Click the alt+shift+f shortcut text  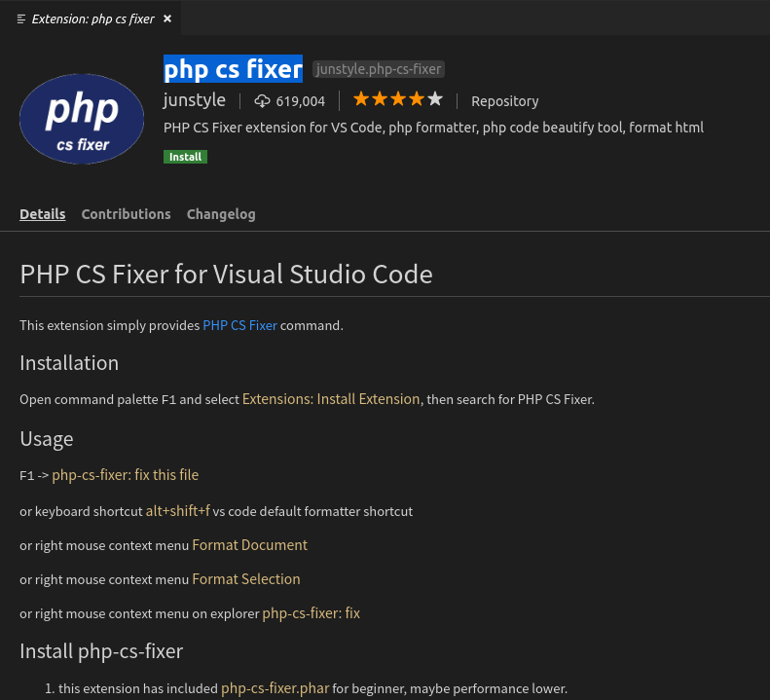click(x=178, y=511)
